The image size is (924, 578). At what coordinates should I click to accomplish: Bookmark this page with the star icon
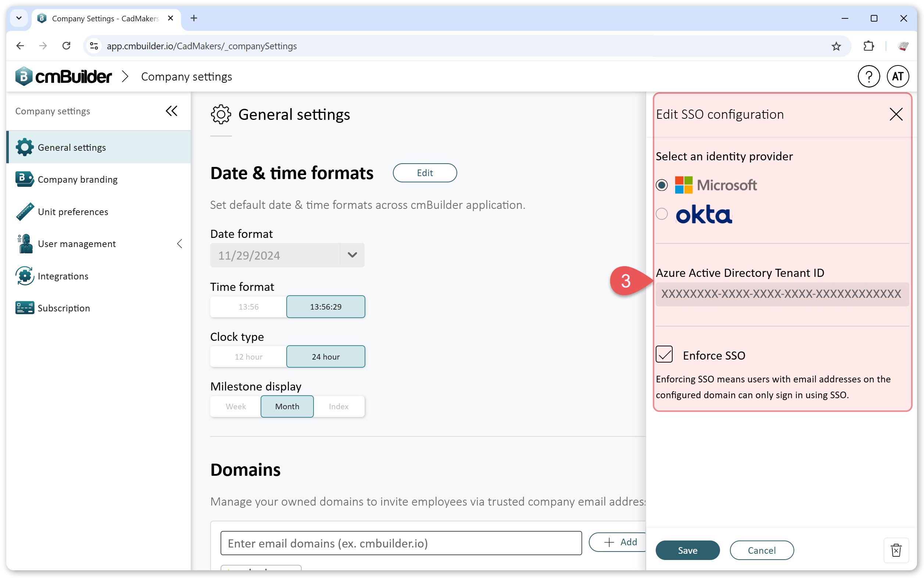click(x=836, y=46)
